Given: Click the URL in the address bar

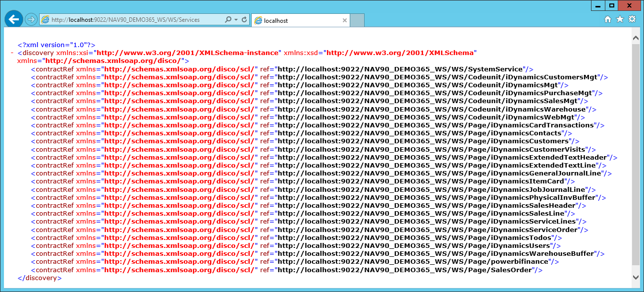Looking at the screenshot, I should (x=125, y=20).
